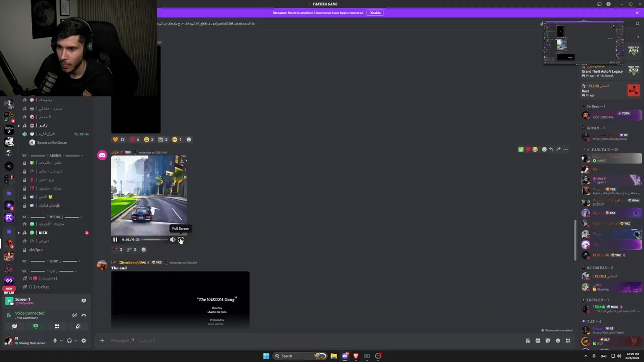Open the stream preview pop-out thumbnail

coord(584,44)
